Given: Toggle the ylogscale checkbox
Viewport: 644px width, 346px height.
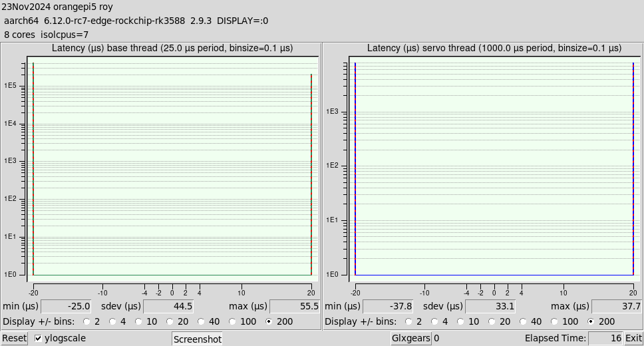Looking at the screenshot, I should pos(38,338).
